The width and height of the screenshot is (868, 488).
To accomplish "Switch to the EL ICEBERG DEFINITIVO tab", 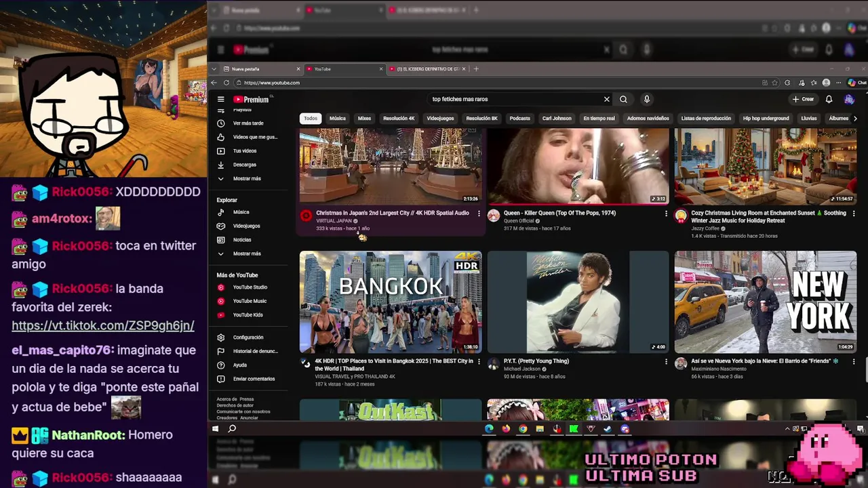I will (x=426, y=68).
